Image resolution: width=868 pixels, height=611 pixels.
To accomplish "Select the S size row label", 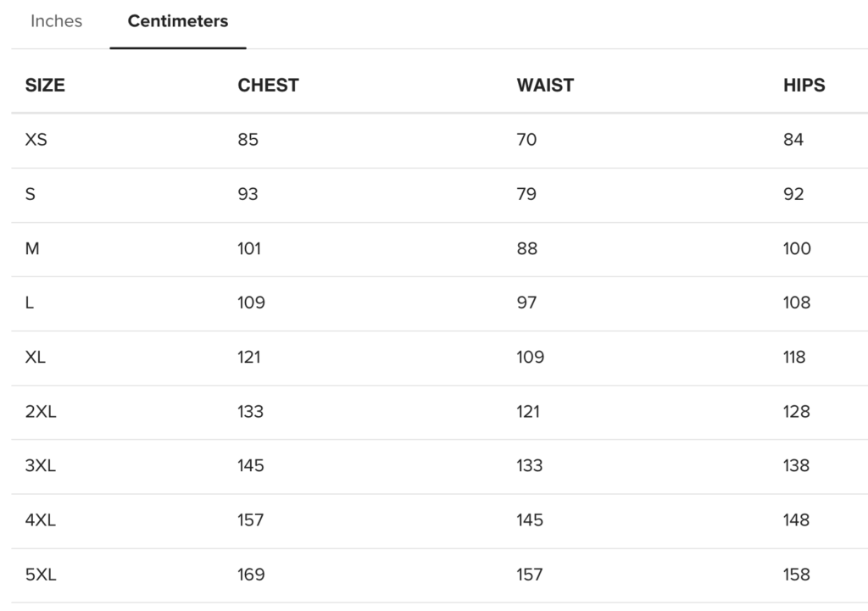I will [31, 194].
